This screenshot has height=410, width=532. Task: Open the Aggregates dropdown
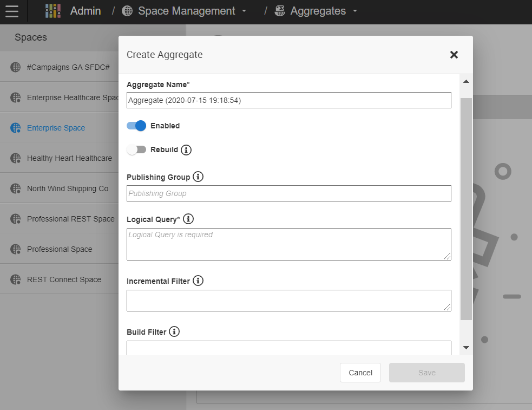pos(354,11)
